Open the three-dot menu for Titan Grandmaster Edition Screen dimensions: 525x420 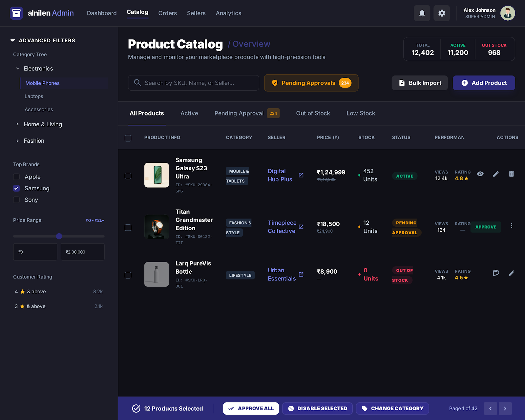tap(511, 225)
